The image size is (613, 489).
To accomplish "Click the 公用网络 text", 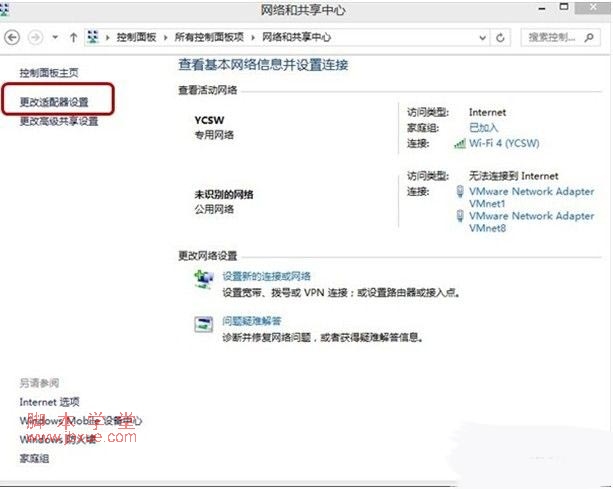I will (214, 210).
